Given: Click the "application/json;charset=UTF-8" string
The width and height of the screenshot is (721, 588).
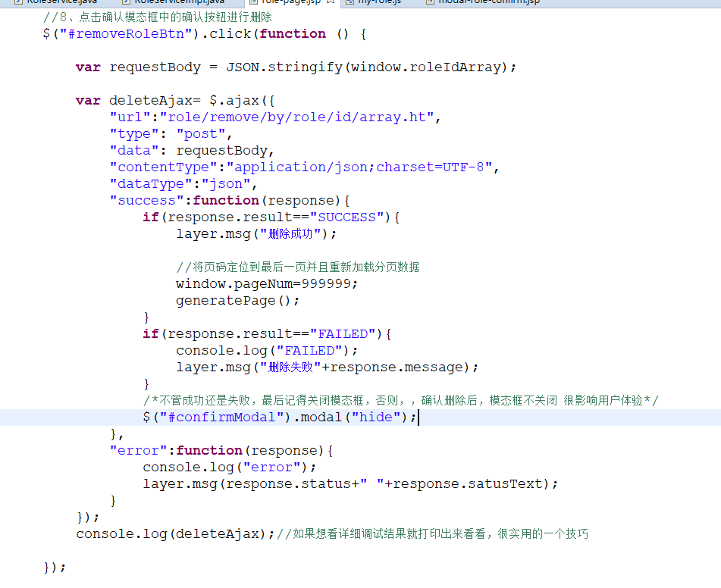Looking at the screenshot, I should [359, 167].
